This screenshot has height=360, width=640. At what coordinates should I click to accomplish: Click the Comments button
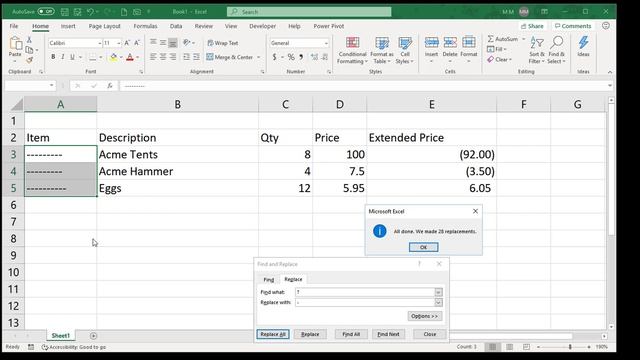click(x=573, y=26)
